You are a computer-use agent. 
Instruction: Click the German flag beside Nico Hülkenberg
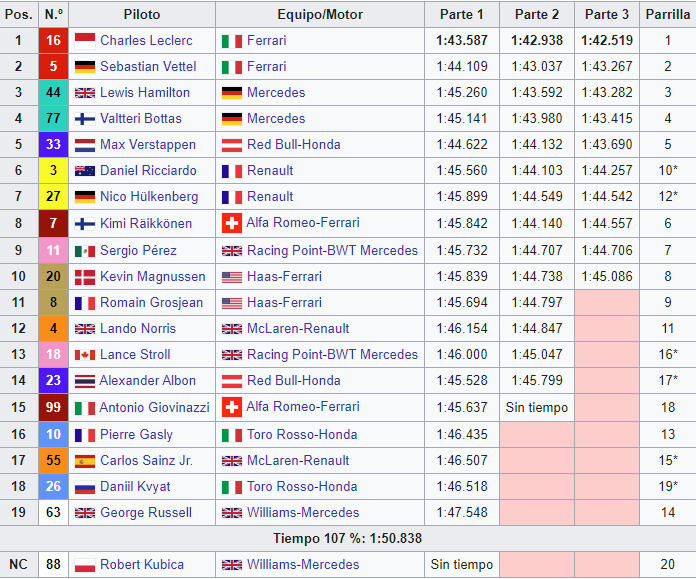pyautogui.click(x=85, y=197)
